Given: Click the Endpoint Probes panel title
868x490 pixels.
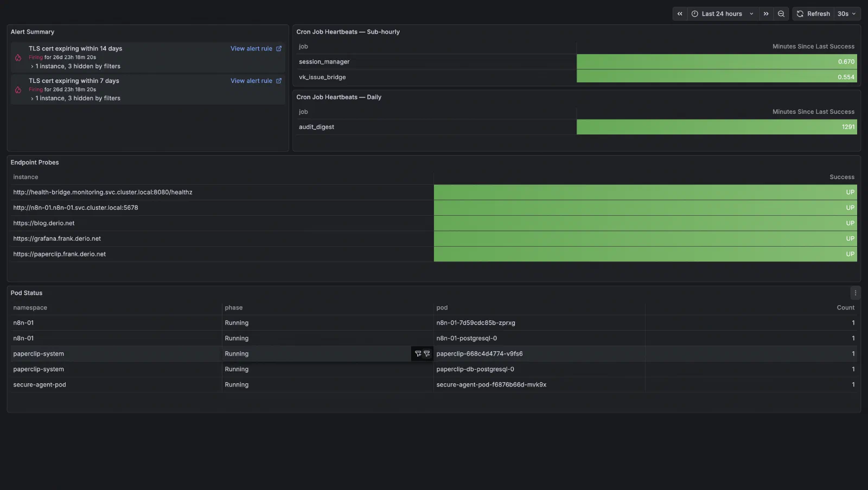Looking at the screenshot, I should (35, 163).
